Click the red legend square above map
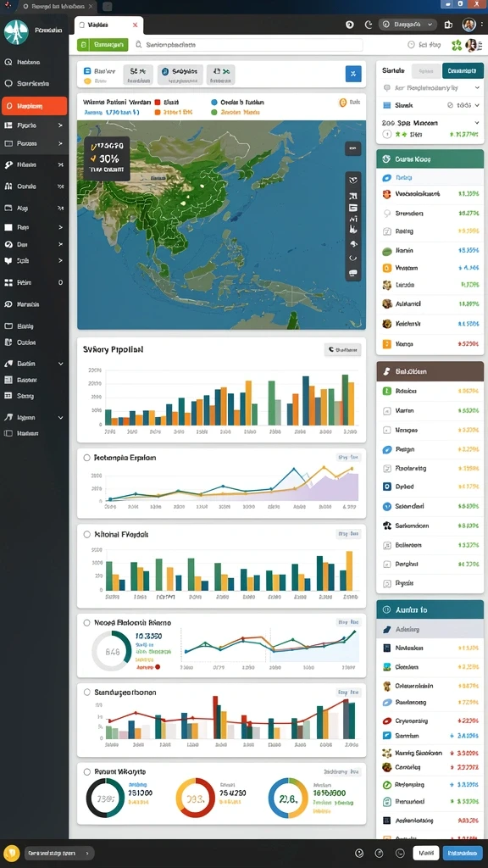Screen dimensions: 488x868 (158, 103)
